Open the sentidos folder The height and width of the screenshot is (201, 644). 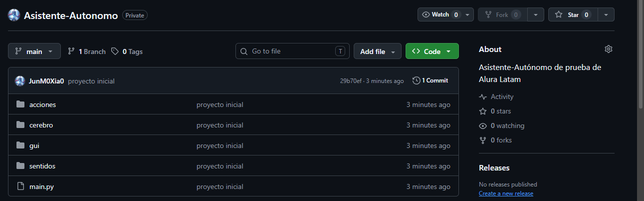[42, 166]
